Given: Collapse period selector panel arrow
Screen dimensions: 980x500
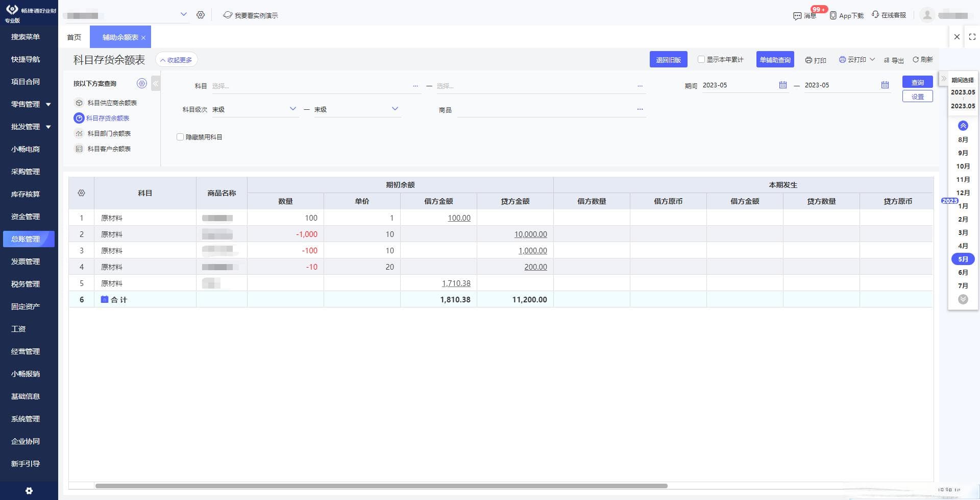Looking at the screenshot, I should [x=944, y=79].
